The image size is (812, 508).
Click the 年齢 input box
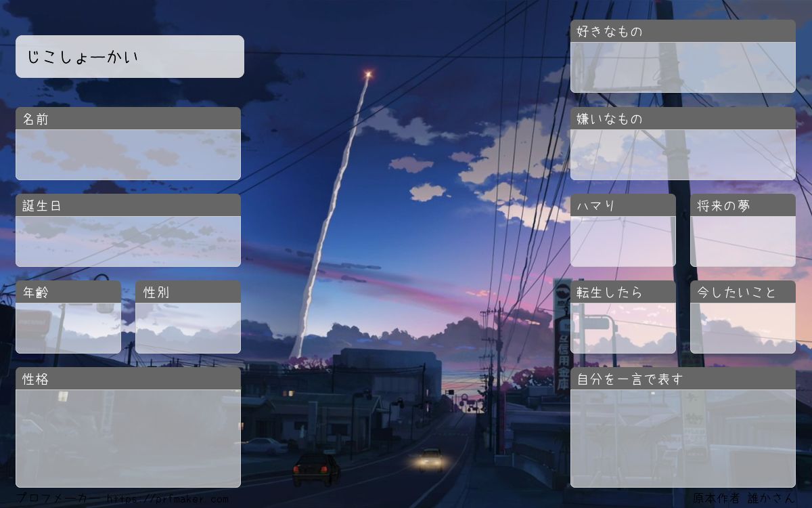pos(68,328)
